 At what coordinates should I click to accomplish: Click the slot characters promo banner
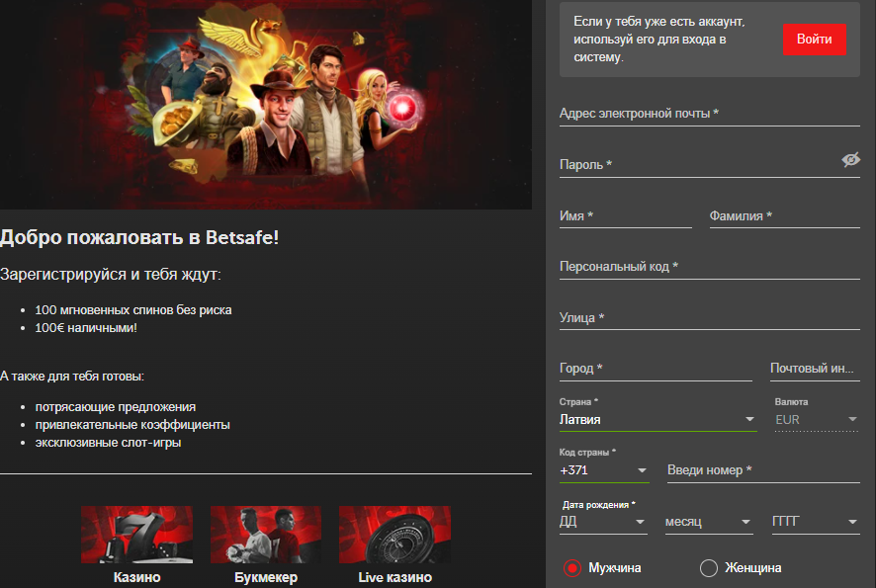pyautogui.click(x=266, y=105)
